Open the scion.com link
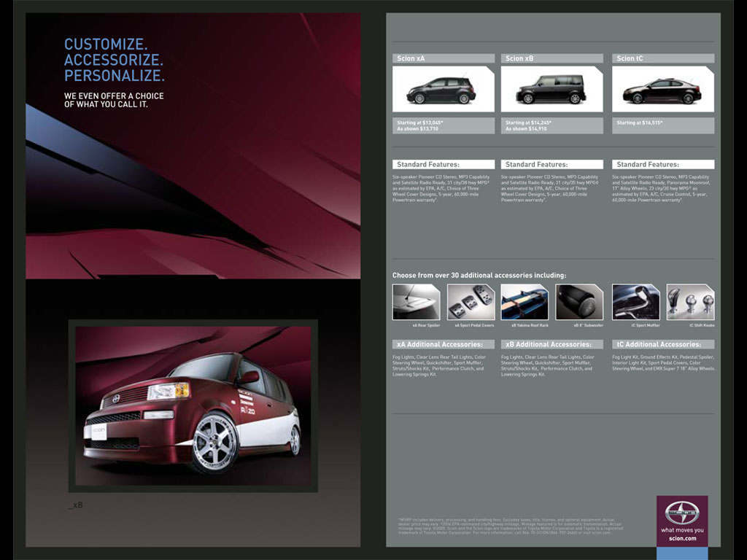This screenshot has width=747, height=560. [x=682, y=539]
